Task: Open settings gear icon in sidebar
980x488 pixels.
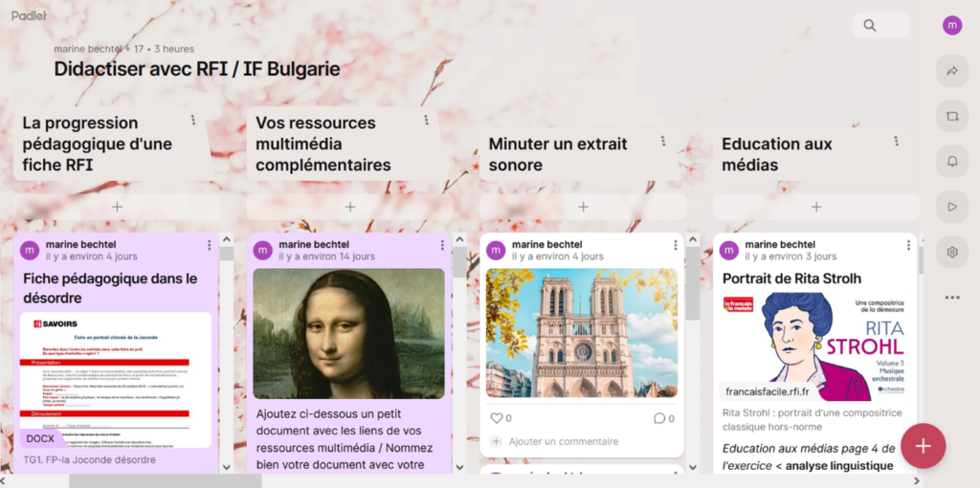Action: (x=952, y=252)
